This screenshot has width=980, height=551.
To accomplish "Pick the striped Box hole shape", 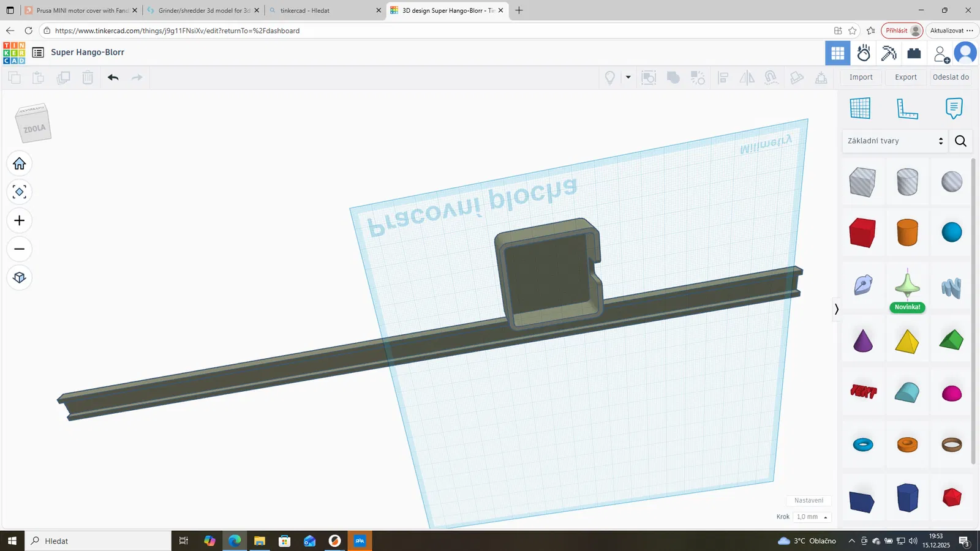I will (x=862, y=182).
